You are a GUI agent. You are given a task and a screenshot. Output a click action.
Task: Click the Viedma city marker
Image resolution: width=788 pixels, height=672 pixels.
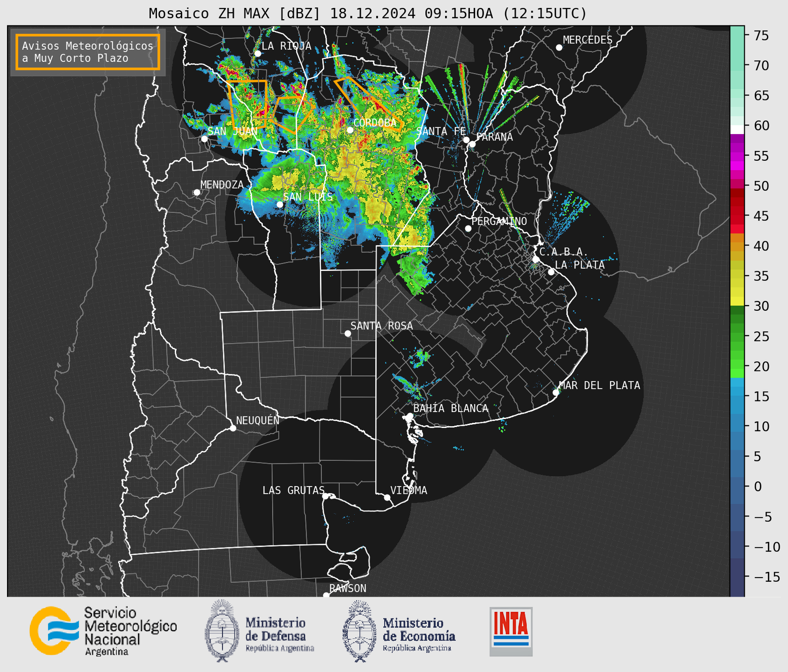[x=387, y=497]
